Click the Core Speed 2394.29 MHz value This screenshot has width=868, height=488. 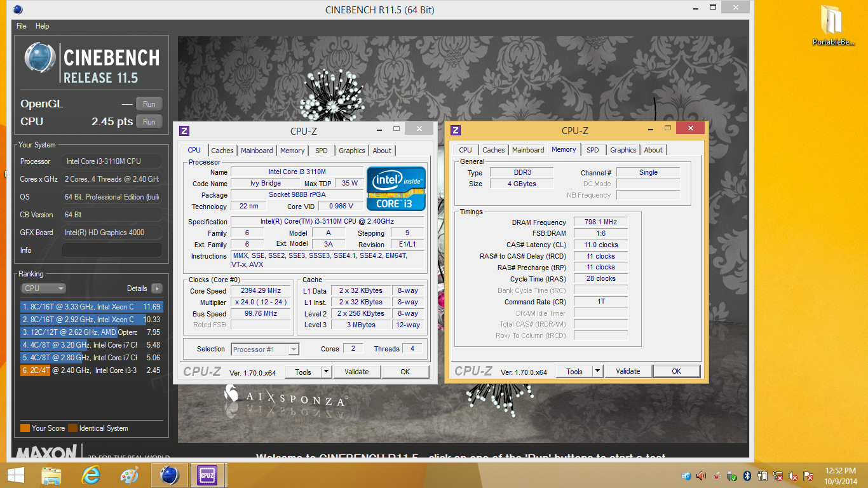click(261, 291)
